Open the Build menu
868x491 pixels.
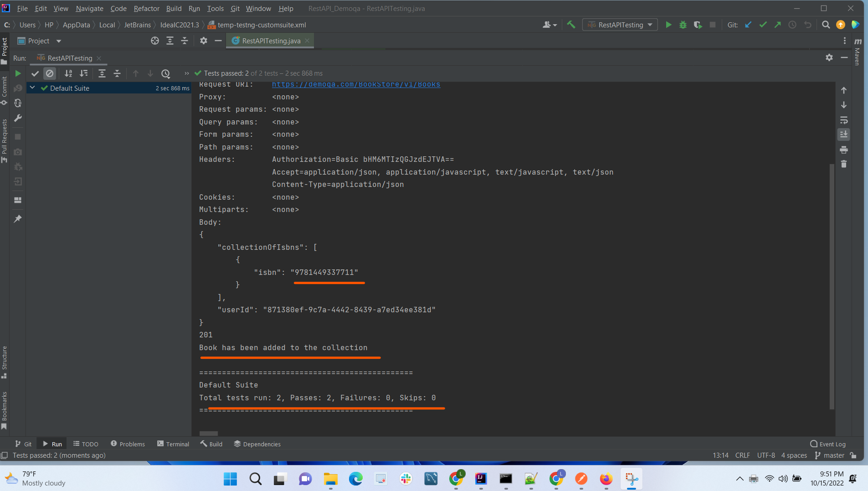174,9
